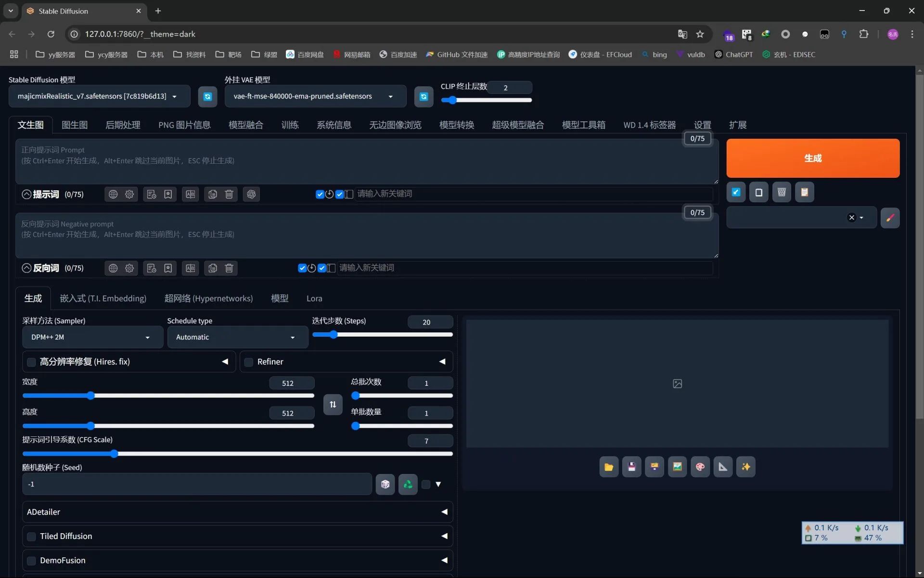Swap width and height values
924x578 pixels.
[x=333, y=404]
